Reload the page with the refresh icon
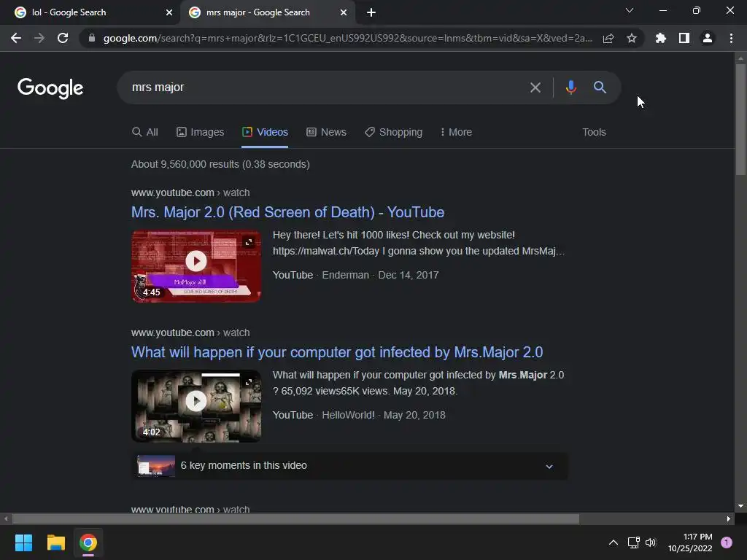This screenshot has height=560, width=747. click(x=63, y=38)
